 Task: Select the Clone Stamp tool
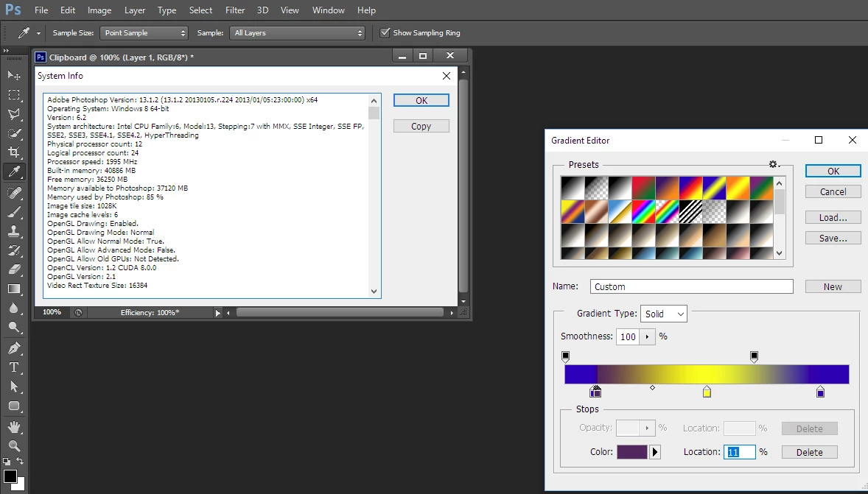(x=14, y=231)
